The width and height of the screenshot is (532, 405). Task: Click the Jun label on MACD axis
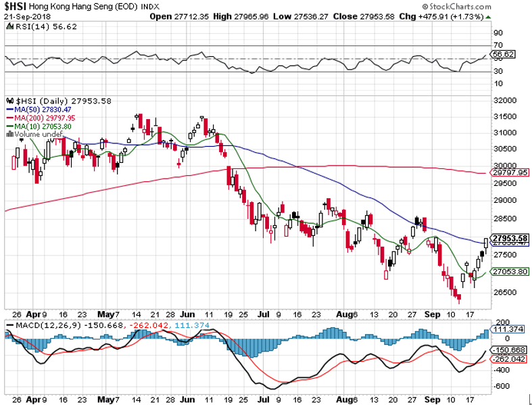pos(188,400)
